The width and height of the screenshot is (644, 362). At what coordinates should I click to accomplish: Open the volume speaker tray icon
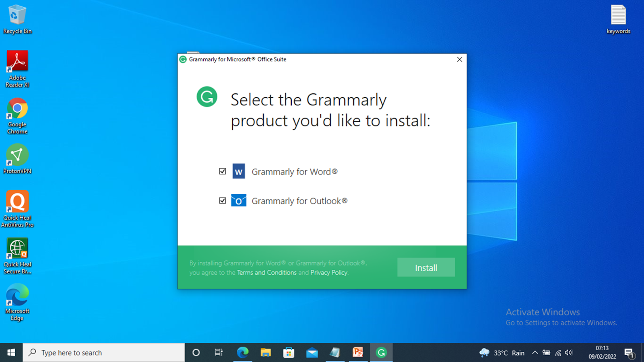point(569,353)
